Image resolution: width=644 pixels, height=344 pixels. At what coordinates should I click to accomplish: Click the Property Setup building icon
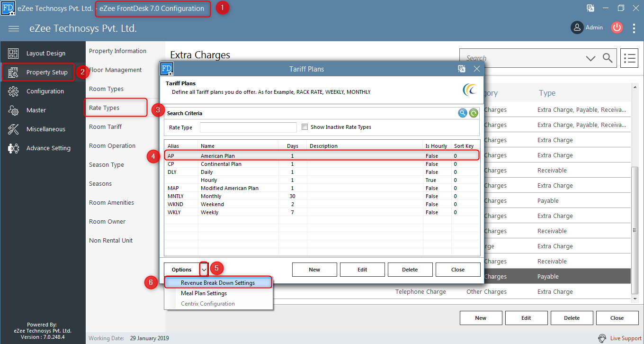[x=13, y=72]
